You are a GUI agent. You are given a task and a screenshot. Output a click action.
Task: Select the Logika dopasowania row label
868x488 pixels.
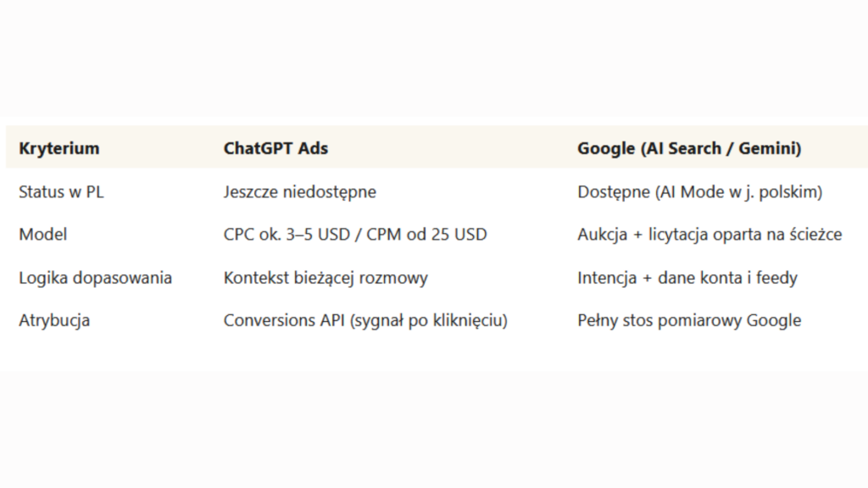pyautogui.click(x=95, y=277)
